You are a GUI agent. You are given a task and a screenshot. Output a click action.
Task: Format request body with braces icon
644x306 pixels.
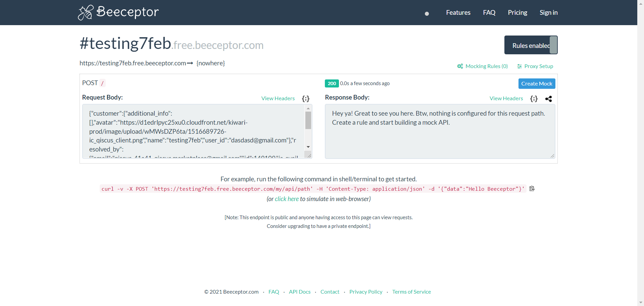coord(305,99)
